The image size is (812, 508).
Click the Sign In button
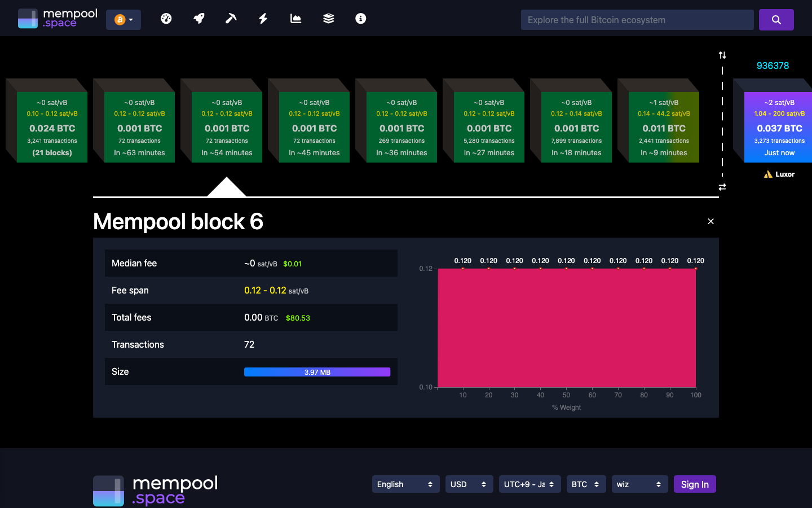coord(695,484)
